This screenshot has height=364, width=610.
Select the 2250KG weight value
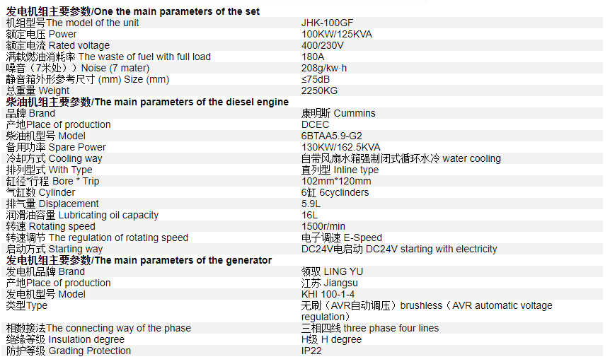(x=319, y=90)
